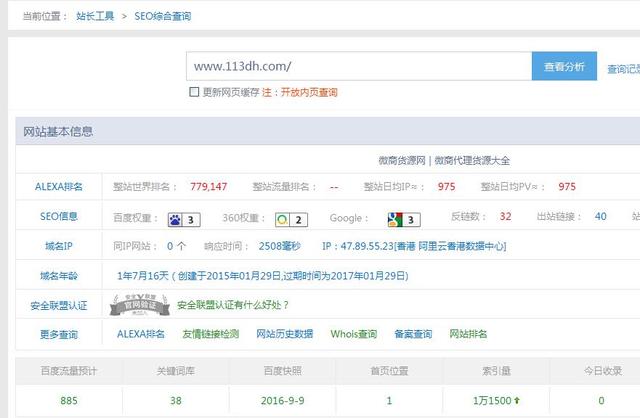Click the SEO信息 row label

pos(59,216)
